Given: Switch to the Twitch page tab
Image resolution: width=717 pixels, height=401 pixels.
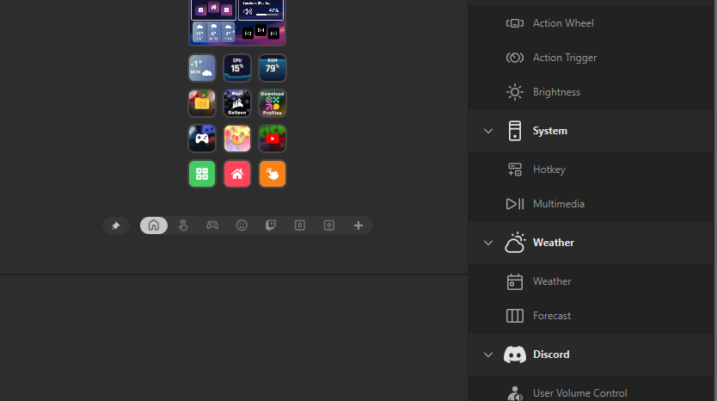Looking at the screenshot, I should pyautogui.click(x=270, y=226).
